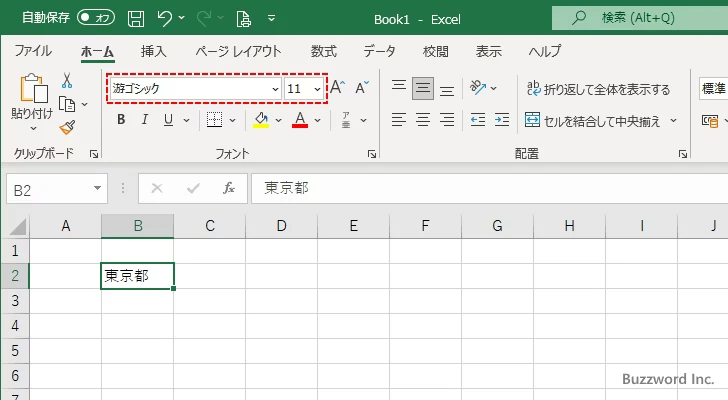Activate the Format Painter brush

click(67, 127)
